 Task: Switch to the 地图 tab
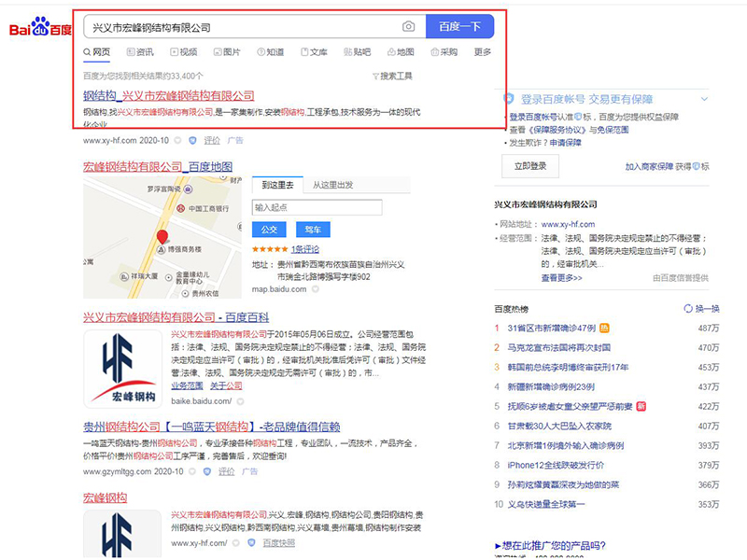[x=401, y=52]
